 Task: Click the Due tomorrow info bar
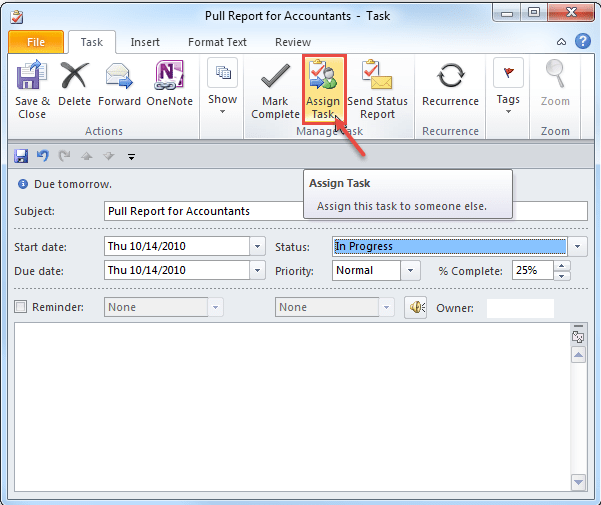(x=65, y=184)
